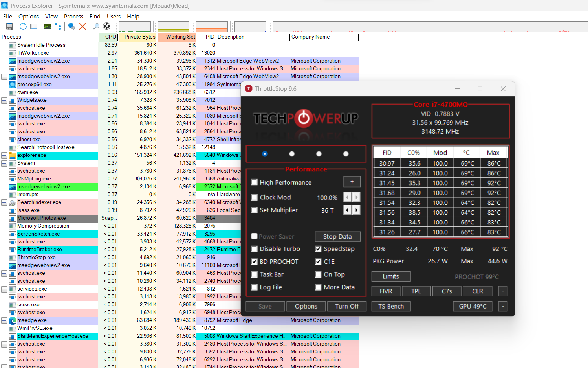The image size is (588, 368).
Task: Toggle process tree view icon
Action: (58, 26)
